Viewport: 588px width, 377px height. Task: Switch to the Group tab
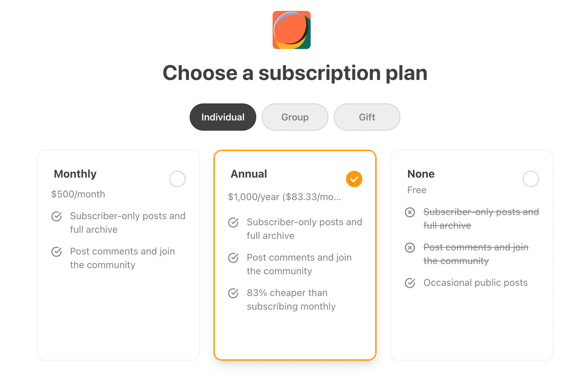(294, 117)
